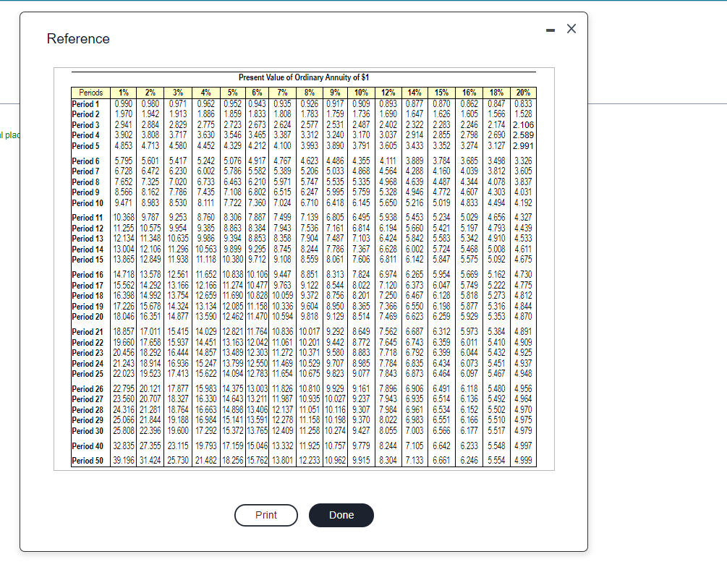Viewport: 727px width, 588px height.
Task: Click the value 0.990 under 1%
Action: (x=123, y=102)
